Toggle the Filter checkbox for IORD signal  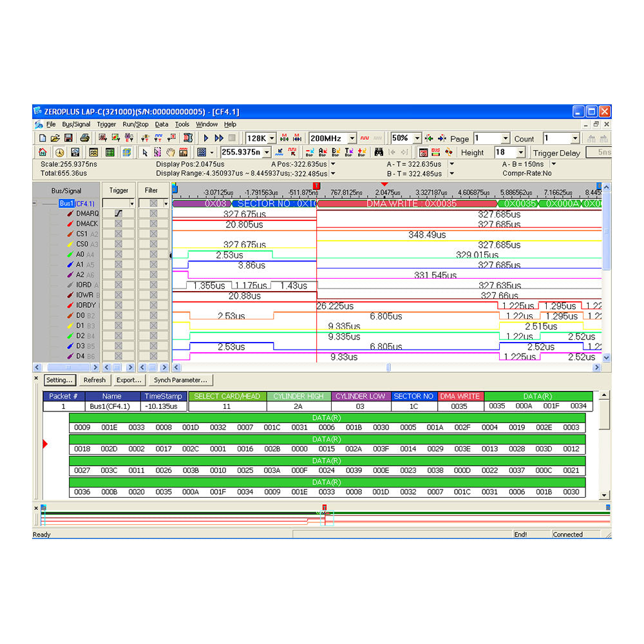coord(153,285)
